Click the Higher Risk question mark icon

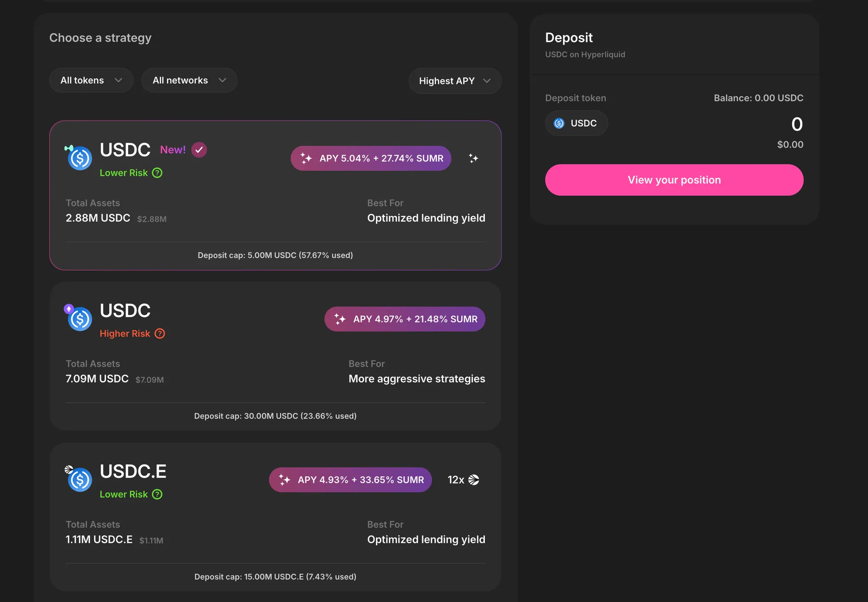160,333
